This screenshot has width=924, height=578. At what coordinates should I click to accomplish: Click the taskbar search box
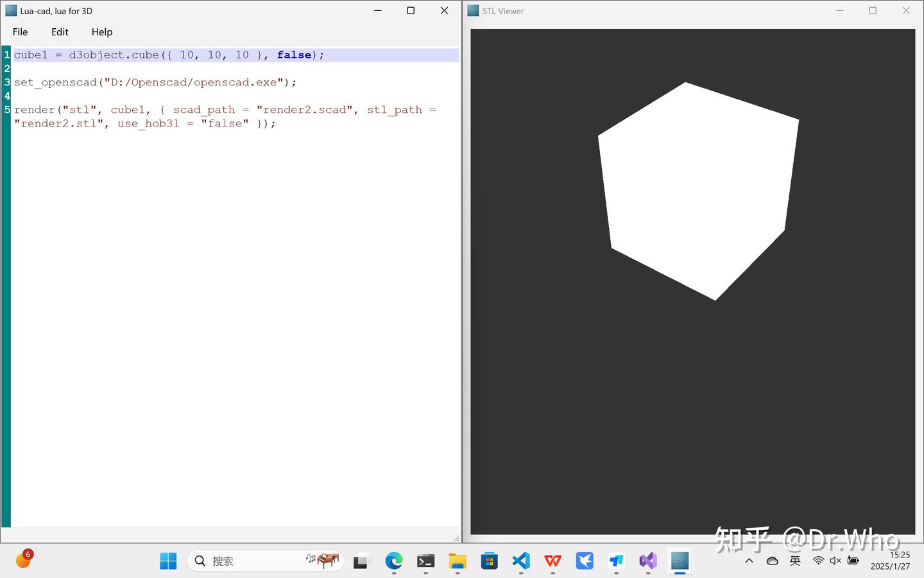click(x=266, y=561)
